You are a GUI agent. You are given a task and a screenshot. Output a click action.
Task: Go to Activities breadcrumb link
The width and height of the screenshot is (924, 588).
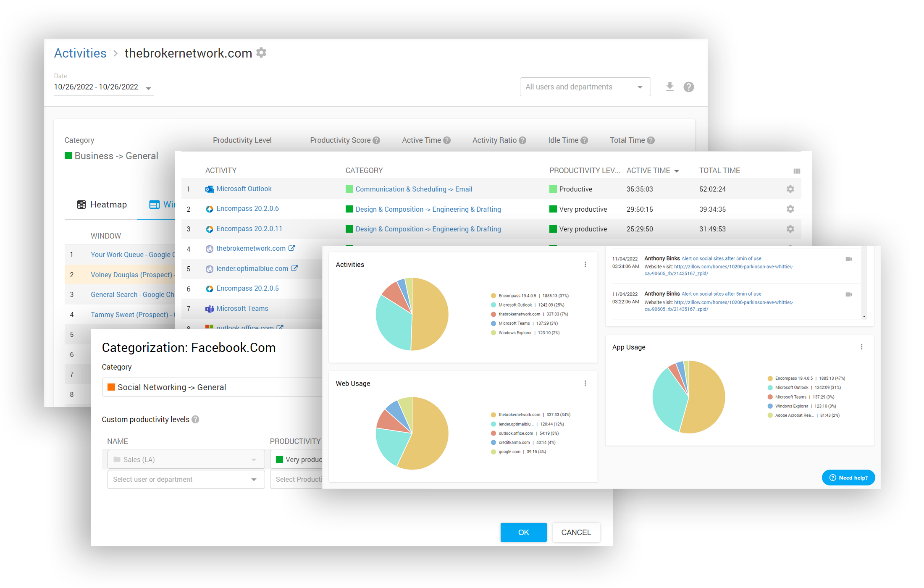(80, 53)
